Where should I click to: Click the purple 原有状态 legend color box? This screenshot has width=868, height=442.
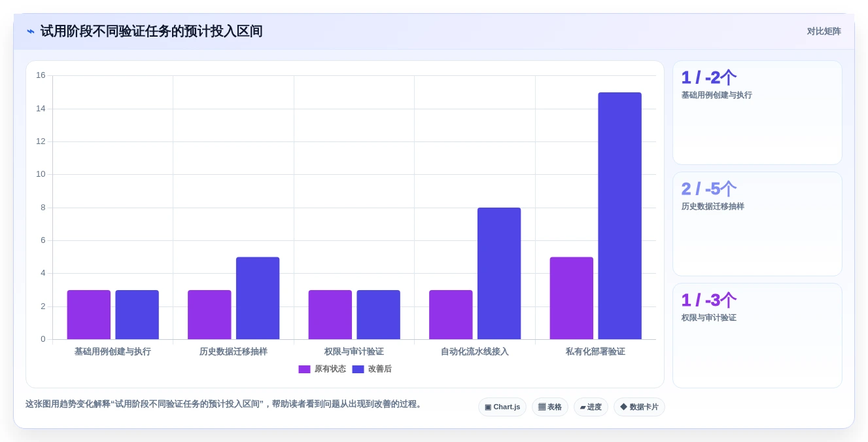click(304, 369)
